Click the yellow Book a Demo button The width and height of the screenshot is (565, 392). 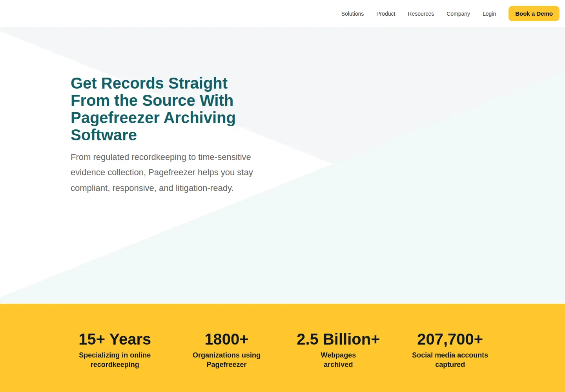point(534,14)
